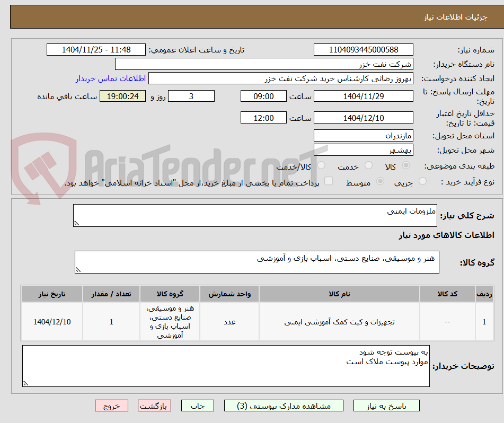This screenshot has height=423, width=504.
Task: Click the ردیف column header
Action: (484, 294)
